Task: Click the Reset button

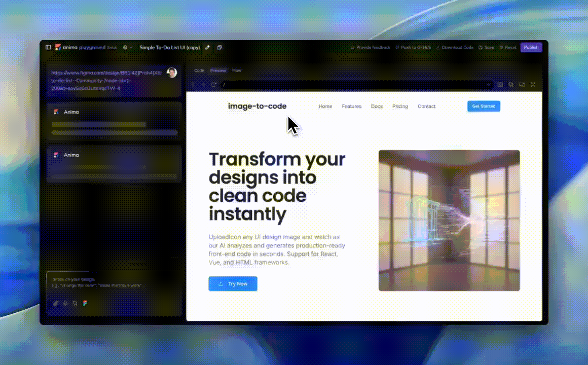Action: pyautogui.click(x=508, y=47)
